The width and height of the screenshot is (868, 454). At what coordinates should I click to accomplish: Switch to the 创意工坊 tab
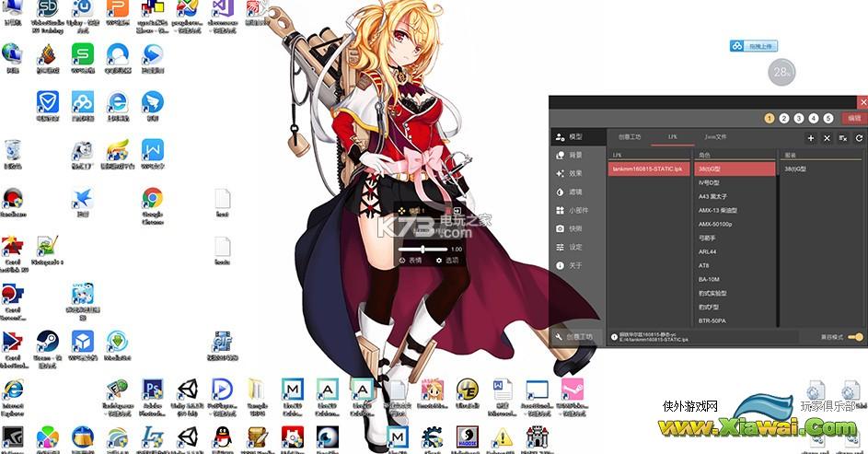pos(630,137)
